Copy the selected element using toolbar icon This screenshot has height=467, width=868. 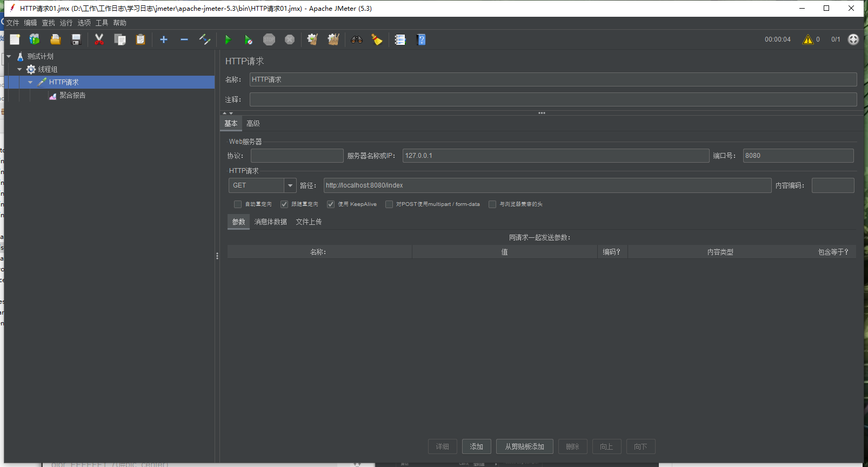pos(120,39)
